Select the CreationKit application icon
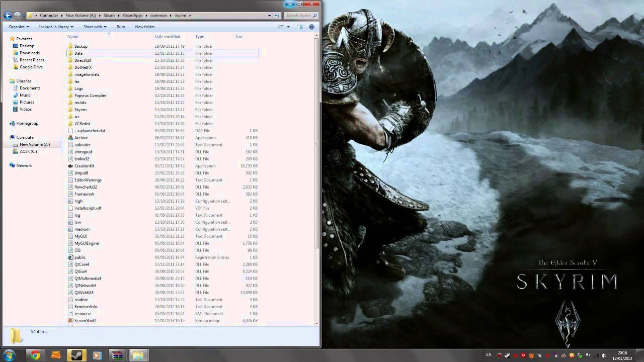The height and width of the screenshot is (362, 644). point(70,166)
